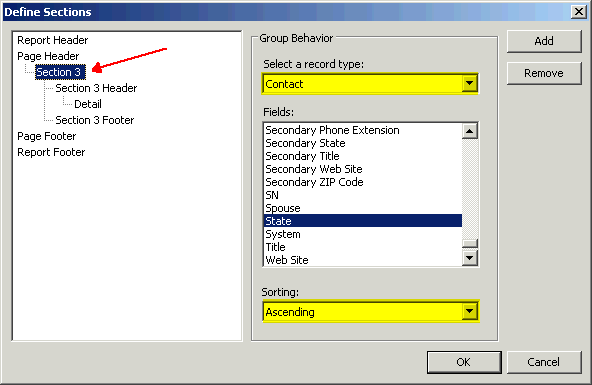
Task: Click the Add button
Action: click(544, 41)
